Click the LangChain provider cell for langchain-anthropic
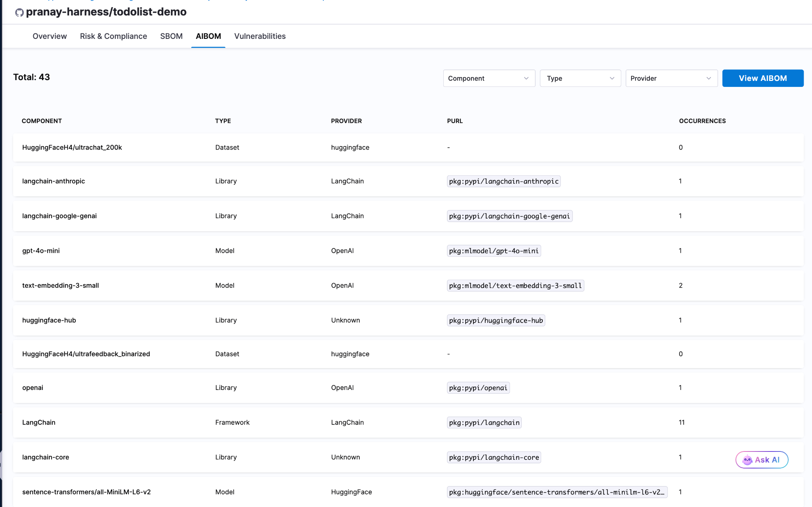Viewport: 812px width, 507px height. 347,181
